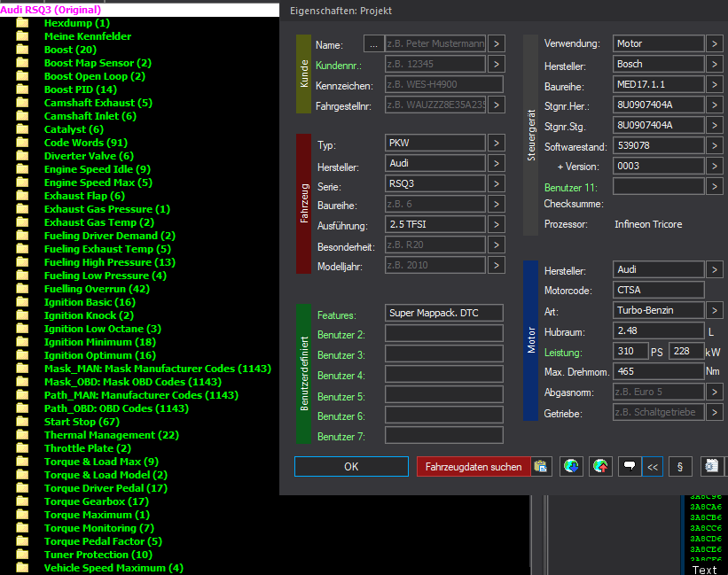
Task: Click the empty Benutzer 2 field
Action: [444, 333]
